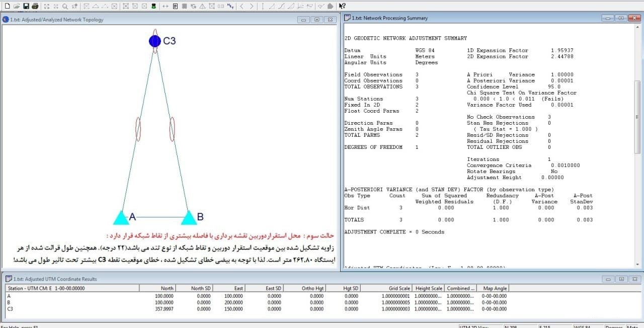Click the North column header
The image size is (644, 328).
167,288
